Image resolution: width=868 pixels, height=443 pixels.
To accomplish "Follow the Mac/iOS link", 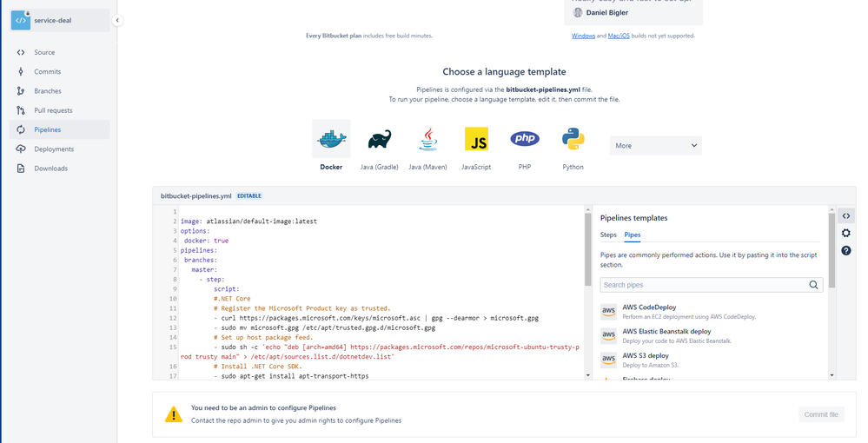I will pyautogui.click(x=619, y=36).
